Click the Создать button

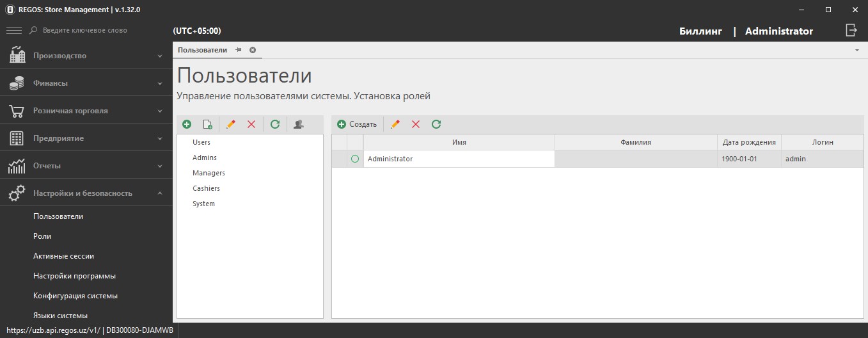[357, 124]
